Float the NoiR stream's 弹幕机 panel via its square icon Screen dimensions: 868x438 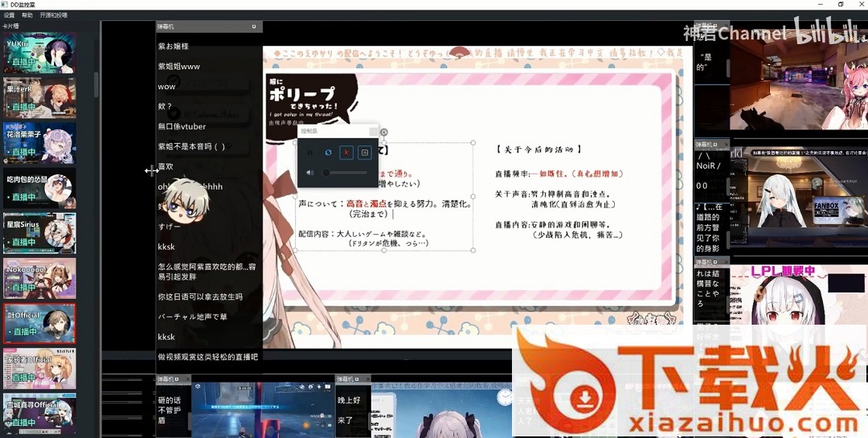coord(715,145)
